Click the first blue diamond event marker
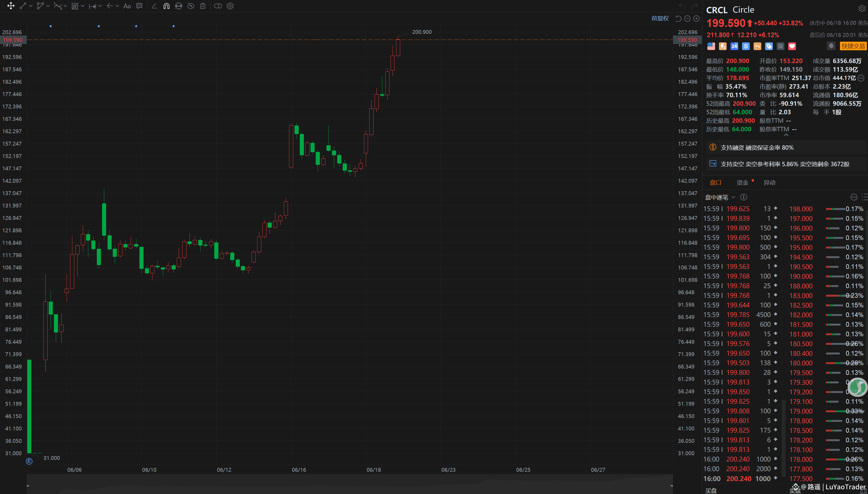The width and height of the screenshot is (868, 494). pyautogui.click(x=51, y=26)
